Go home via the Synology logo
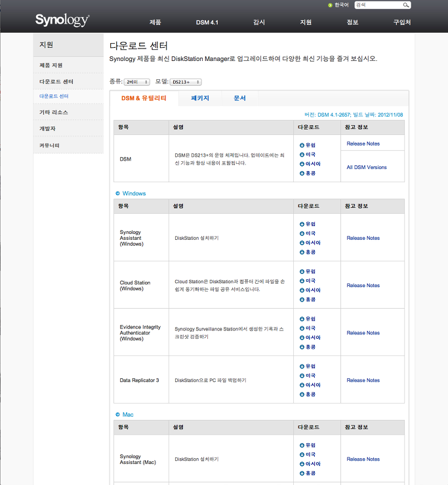The image size is (448, 485). tap(62, 20)
